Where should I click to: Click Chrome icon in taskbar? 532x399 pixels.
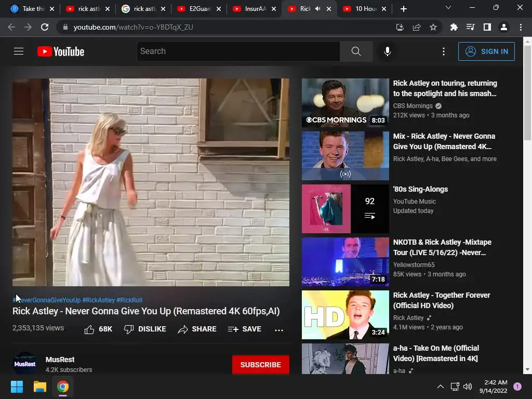[63, 387]
